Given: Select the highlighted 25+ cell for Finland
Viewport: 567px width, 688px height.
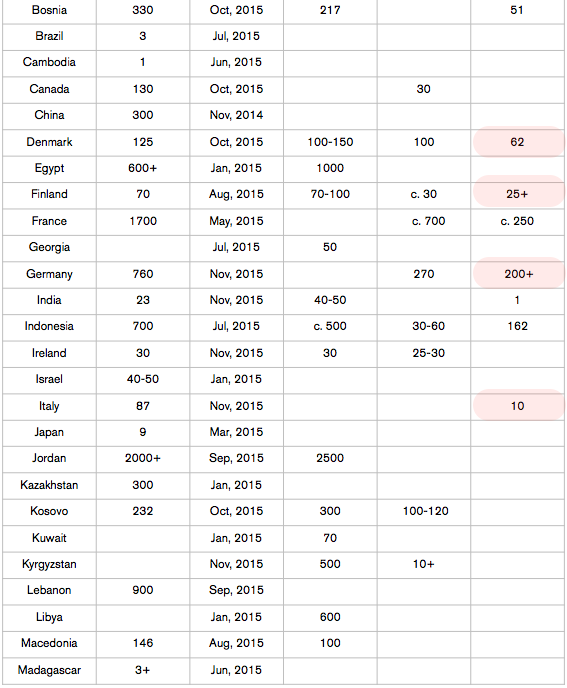Looking at the screenshot, I should [518, 194].
